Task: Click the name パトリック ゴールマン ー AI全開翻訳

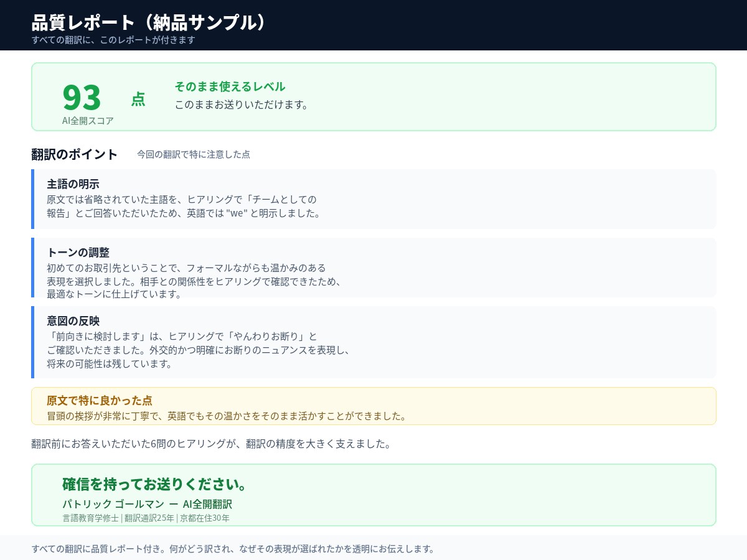Action: 147,504
